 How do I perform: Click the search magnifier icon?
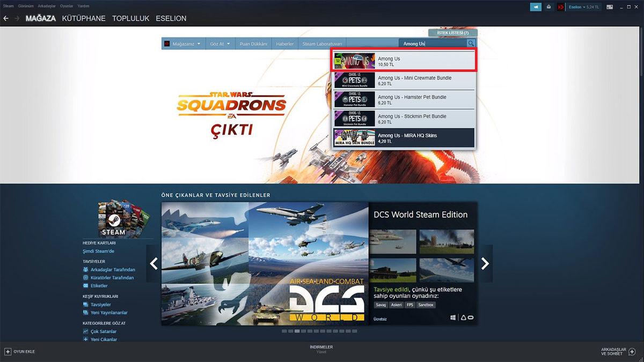coord(471,43)
